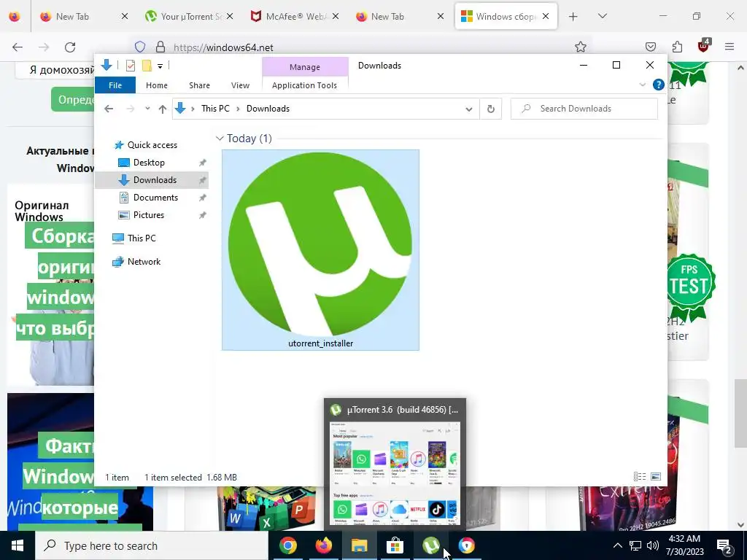
Task: Open the volume speaker tray icon
Action: coord(653,545)
